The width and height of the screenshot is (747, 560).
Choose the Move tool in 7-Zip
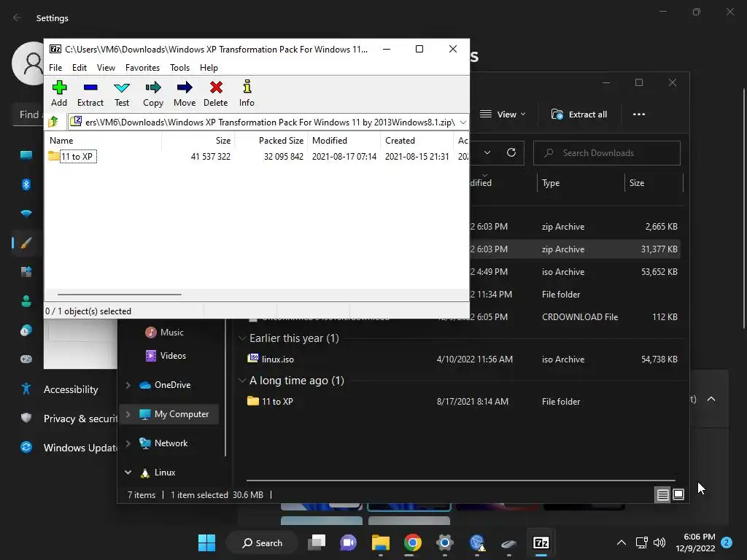(185, 93)
